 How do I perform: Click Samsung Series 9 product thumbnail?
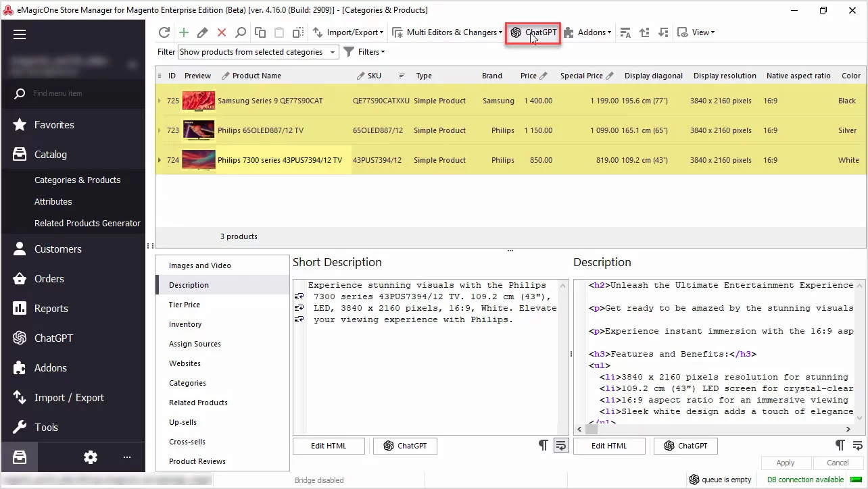pos(199,101)
